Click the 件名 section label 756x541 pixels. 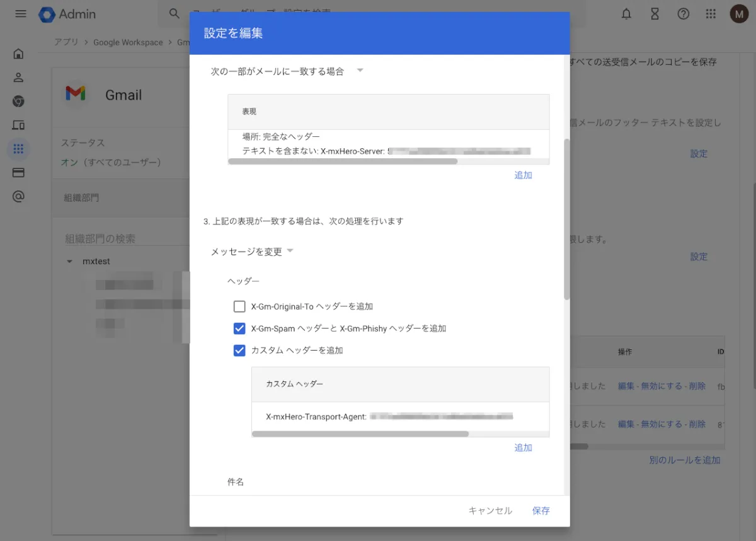point(236,482)
